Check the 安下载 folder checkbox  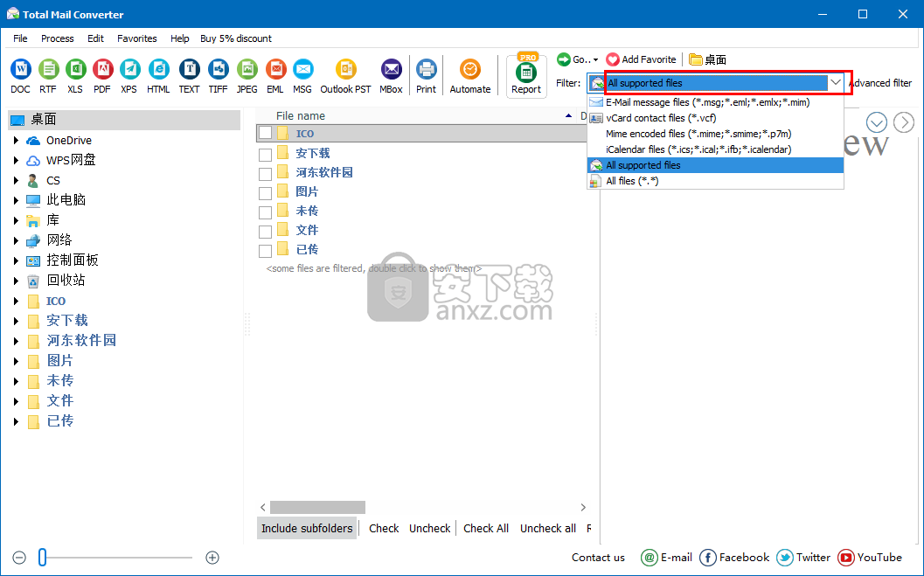click(265, 155)
